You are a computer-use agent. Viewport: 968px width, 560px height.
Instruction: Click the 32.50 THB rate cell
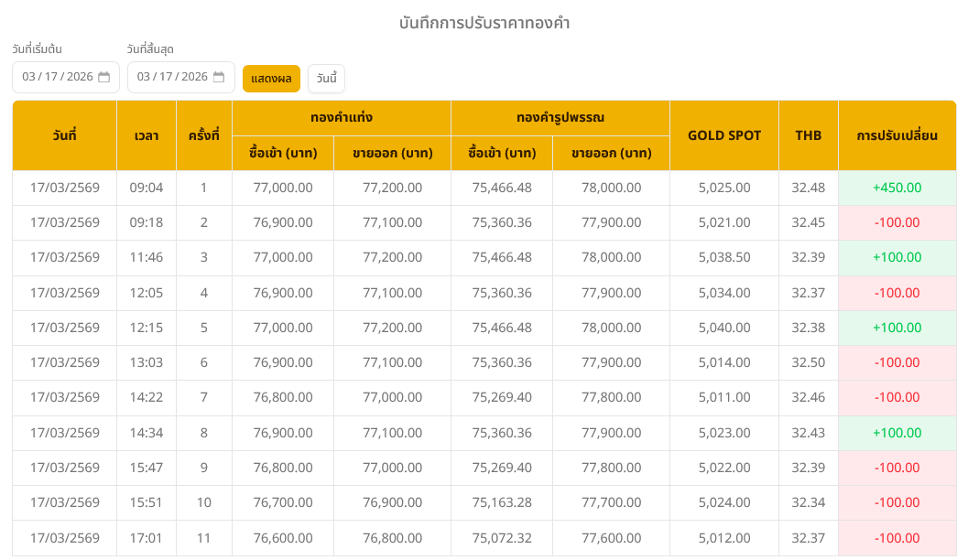tap(808, 362)
